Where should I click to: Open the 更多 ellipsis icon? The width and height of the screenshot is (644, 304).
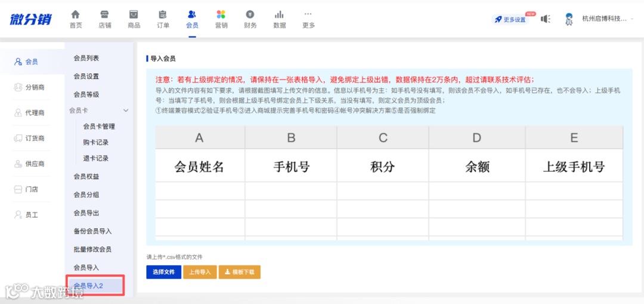pos(308,14)
